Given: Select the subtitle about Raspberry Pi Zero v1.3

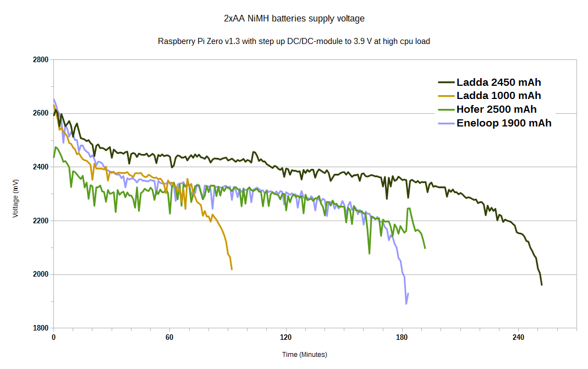Looking at the screenshot, I should click(x=294, y=41).
